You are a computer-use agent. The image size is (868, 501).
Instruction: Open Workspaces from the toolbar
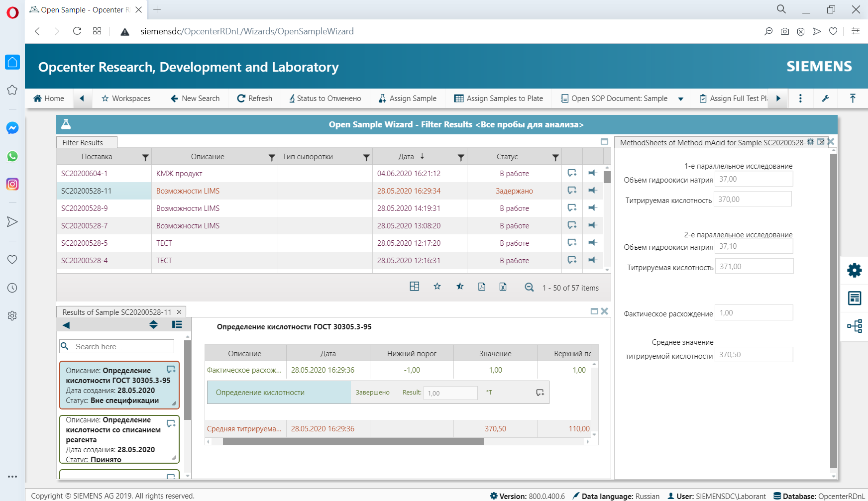tap(126, 99)
